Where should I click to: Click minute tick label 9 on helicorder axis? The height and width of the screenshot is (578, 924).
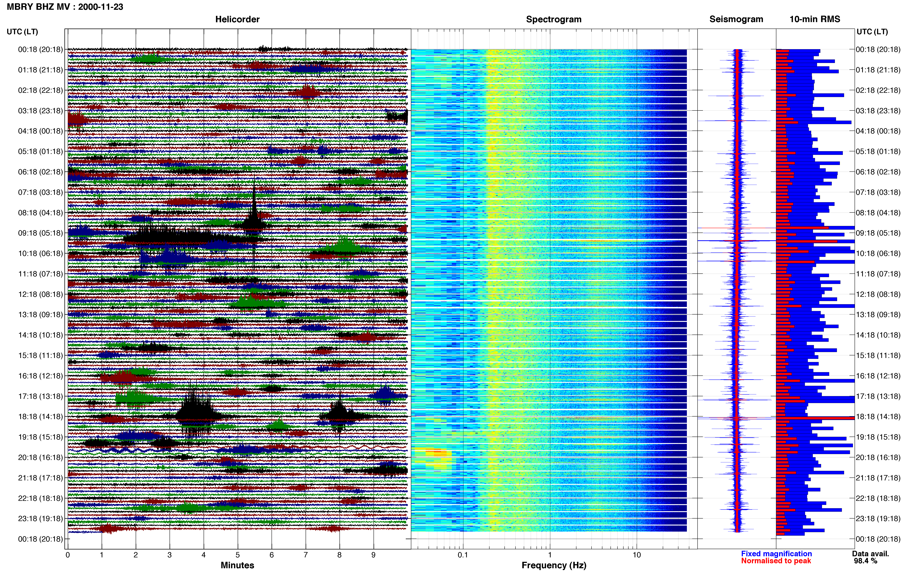click(x=373, y=555)
